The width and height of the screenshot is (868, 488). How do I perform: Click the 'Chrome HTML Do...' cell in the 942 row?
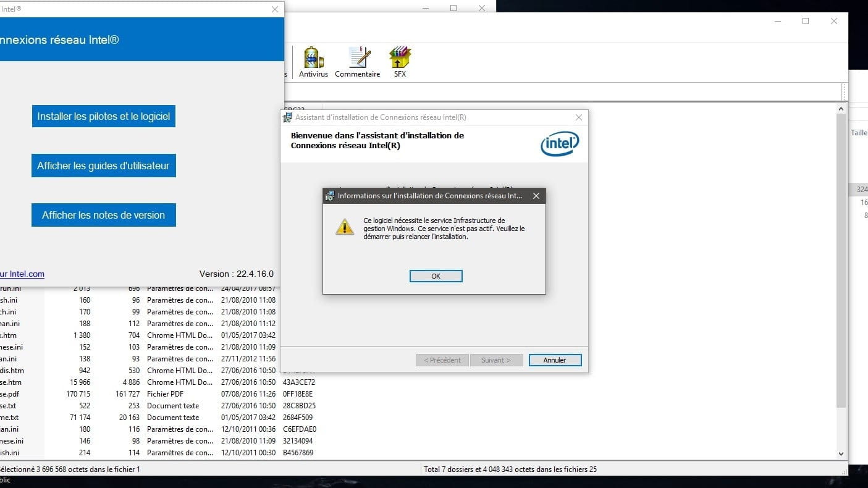pyautogui.click(x=180, y=371)
